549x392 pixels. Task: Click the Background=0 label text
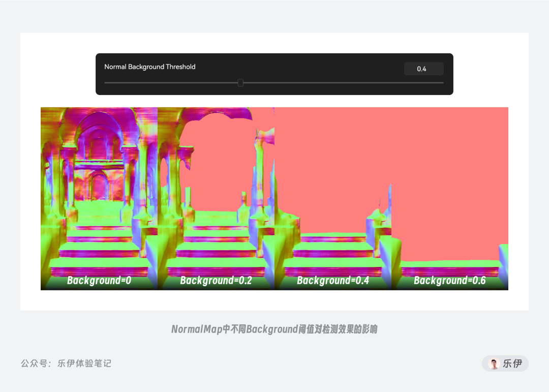click(99, 280)
